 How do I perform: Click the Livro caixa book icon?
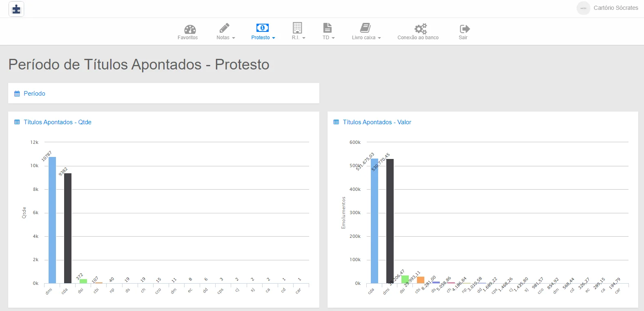(x=365, y=28)
